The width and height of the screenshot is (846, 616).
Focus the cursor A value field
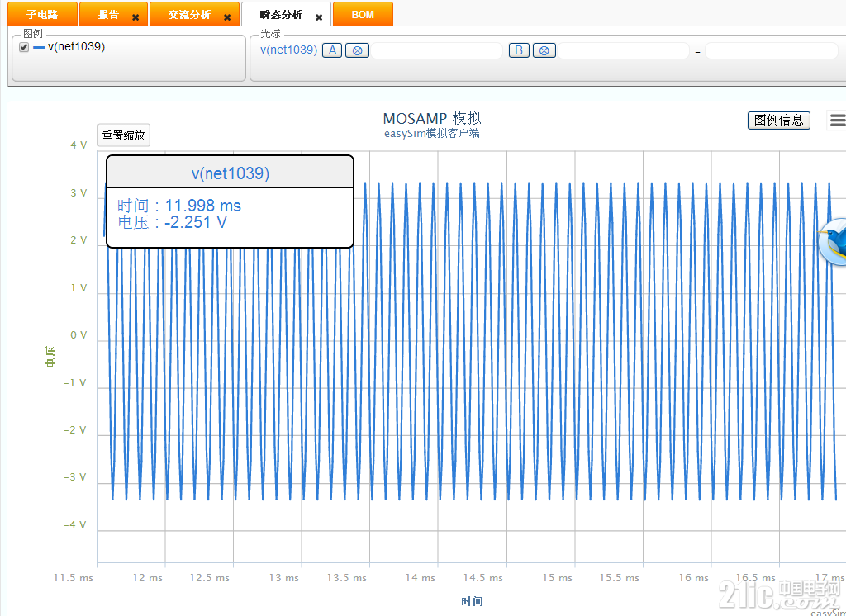point(436,50)
